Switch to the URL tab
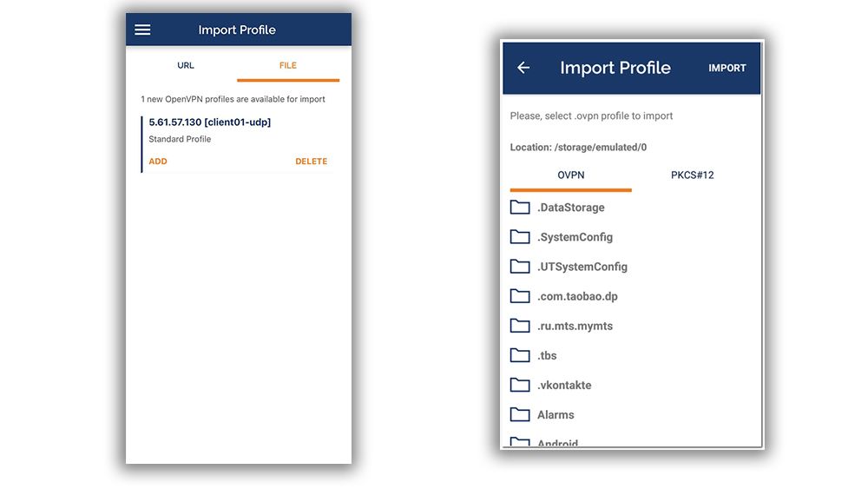The image size is (868, 489). point(186,66)
